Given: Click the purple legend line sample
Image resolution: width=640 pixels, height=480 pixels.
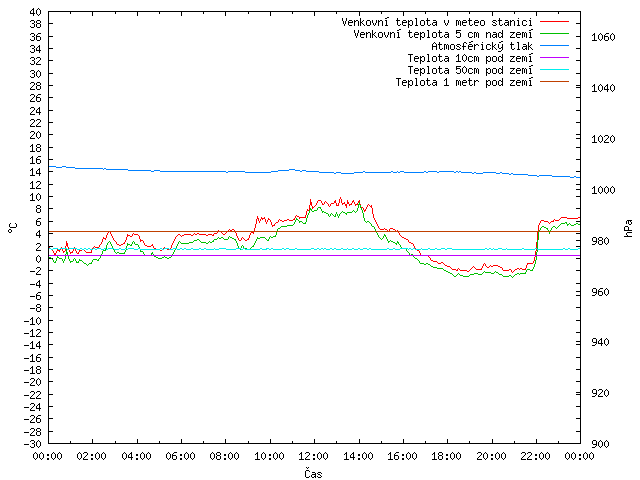Looking at the screenshot, I should click(554, 58).
